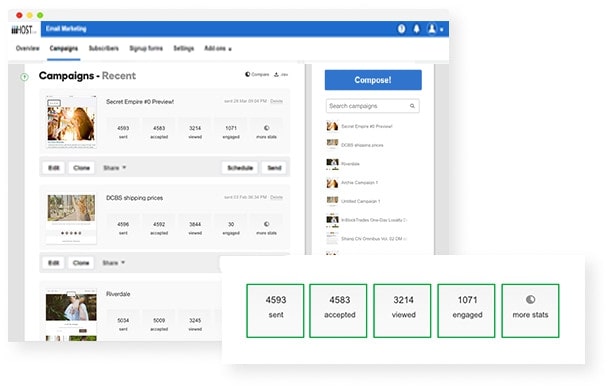Image resolution: width=610 pixels, height=390 pixels.
Task: Click Schedule for Secret Empire campaign
Action: (240, 168)
